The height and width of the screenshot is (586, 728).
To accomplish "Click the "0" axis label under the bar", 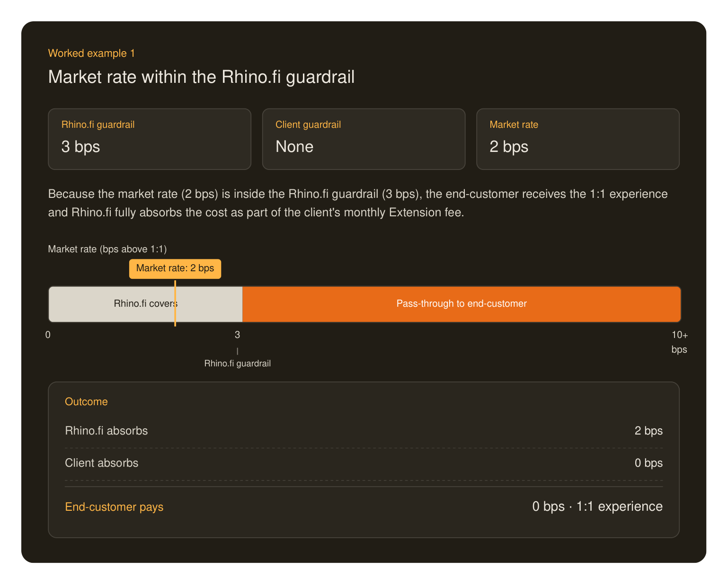I will 48,335.
